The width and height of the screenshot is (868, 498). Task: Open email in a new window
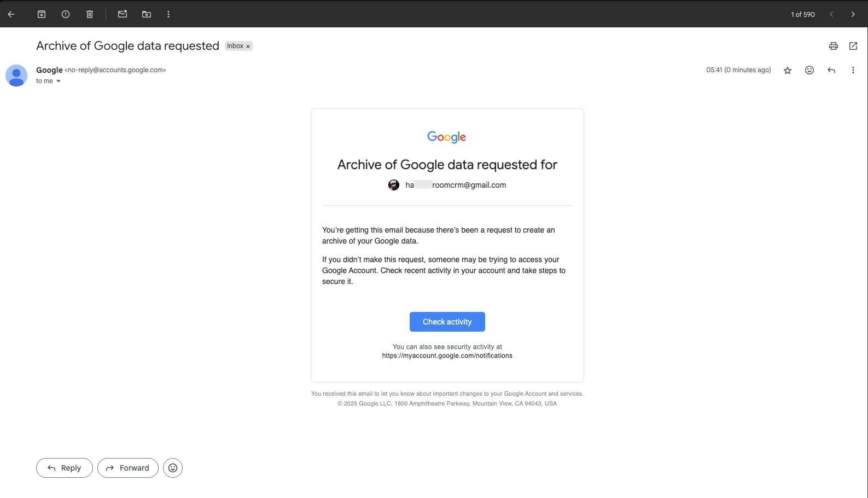853,46
